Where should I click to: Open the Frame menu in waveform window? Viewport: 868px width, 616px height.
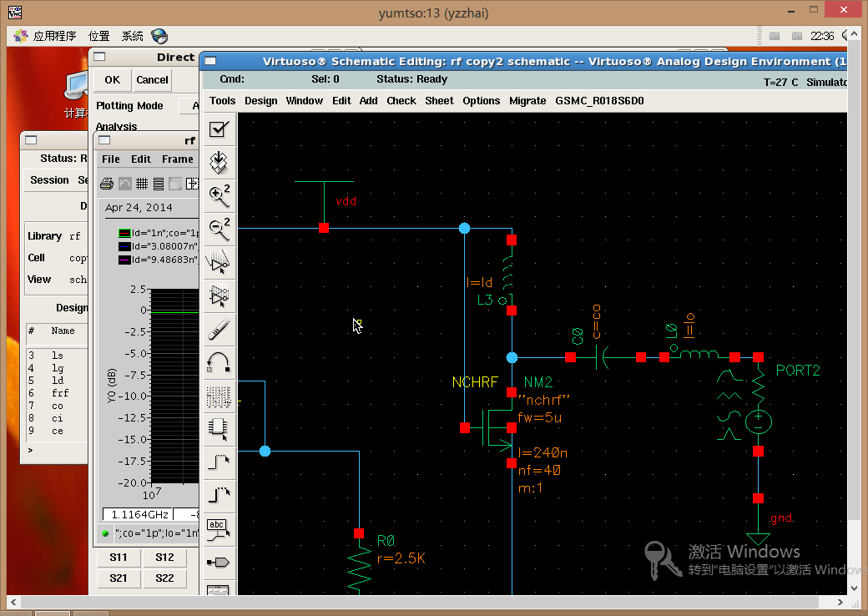pos(177,159)
